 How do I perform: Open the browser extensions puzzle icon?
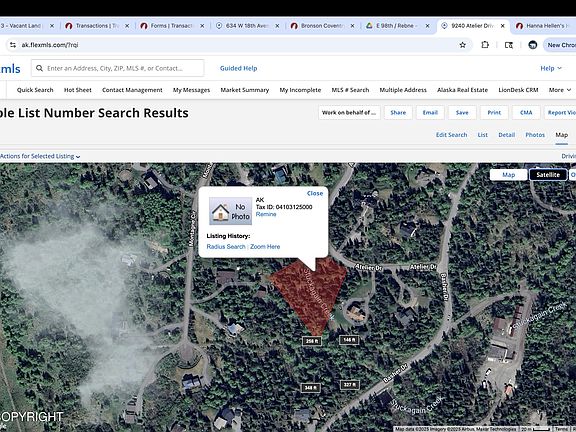(x=485, y=45)
